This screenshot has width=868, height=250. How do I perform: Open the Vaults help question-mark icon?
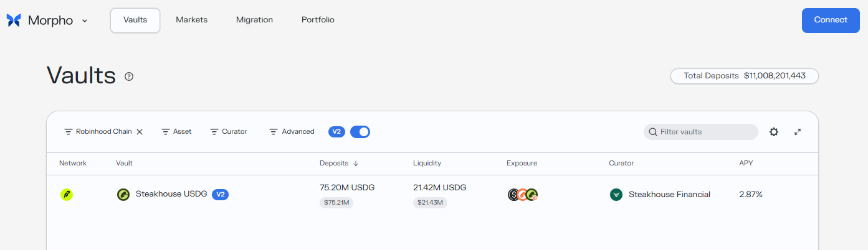click(129, 76)
